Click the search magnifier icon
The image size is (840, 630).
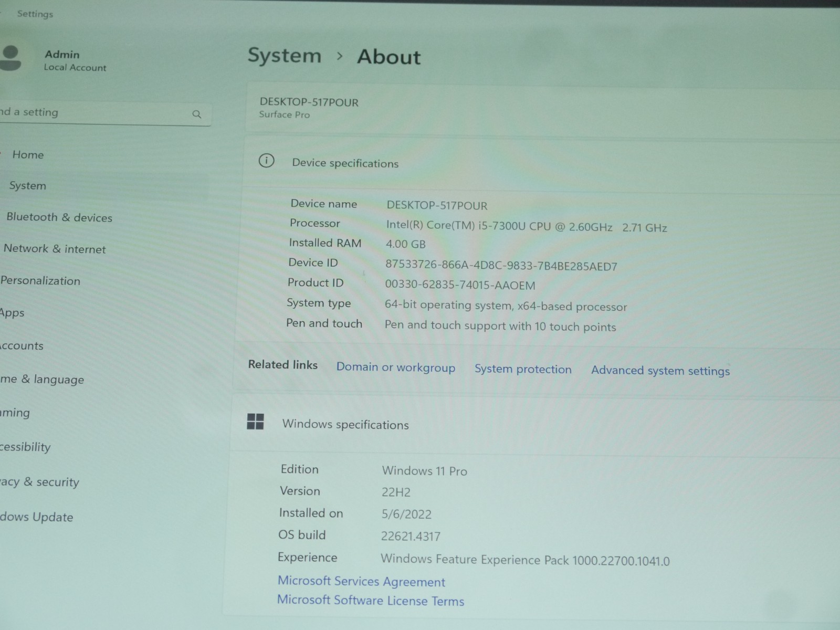[x=197, y=114]
